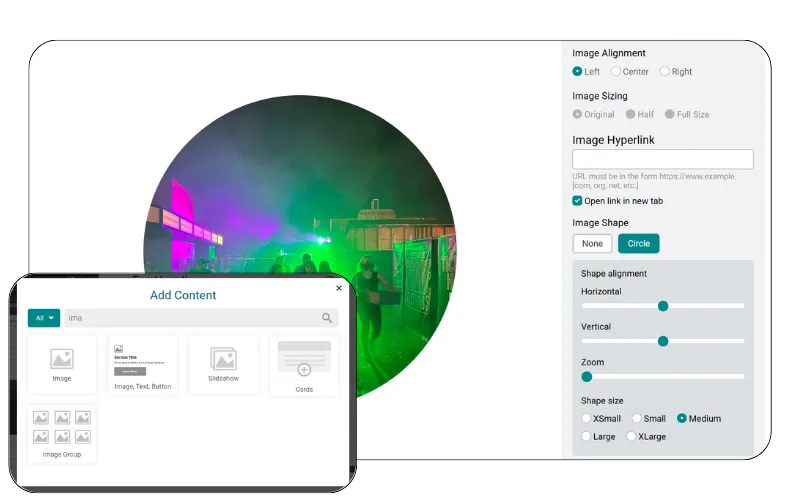The image size is (800, 500).
Task: Uncheck Open link in new tab
Action: (x=577, y=201)
